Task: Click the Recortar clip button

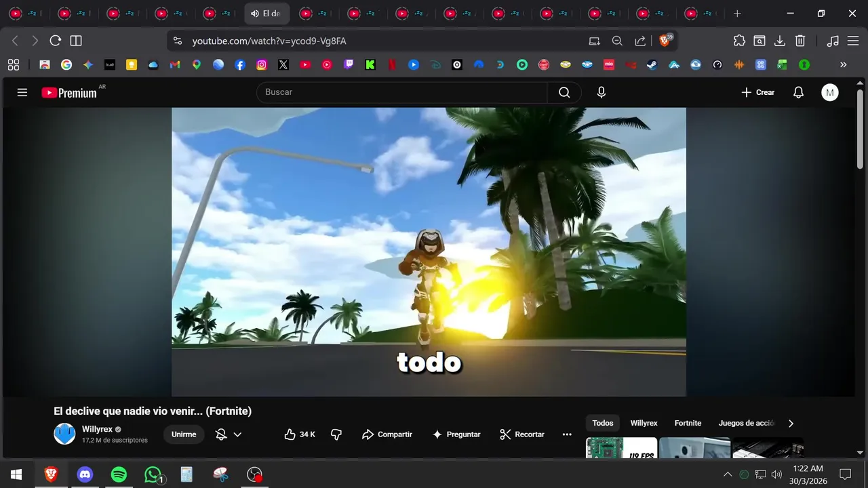Action: [522, 434]
